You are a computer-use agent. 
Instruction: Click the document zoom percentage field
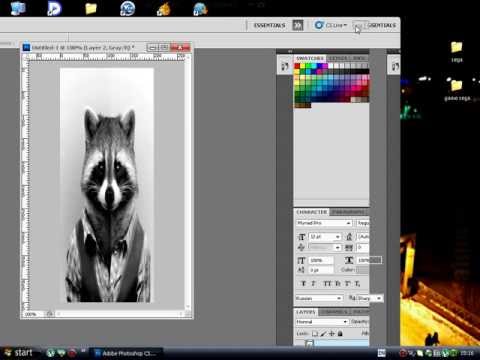(x=33, y=314)
